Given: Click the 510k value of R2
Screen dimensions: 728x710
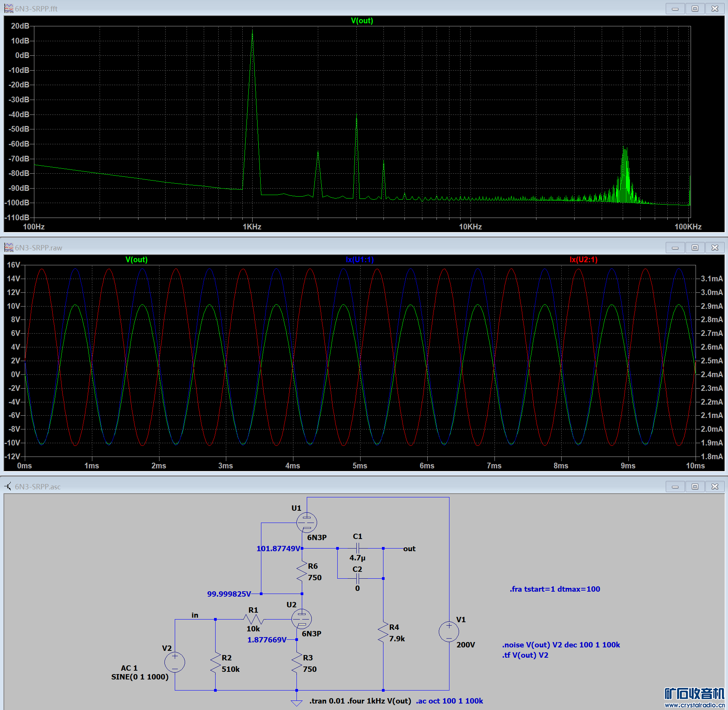Looking at the screenshot, I should coord(231,669).
